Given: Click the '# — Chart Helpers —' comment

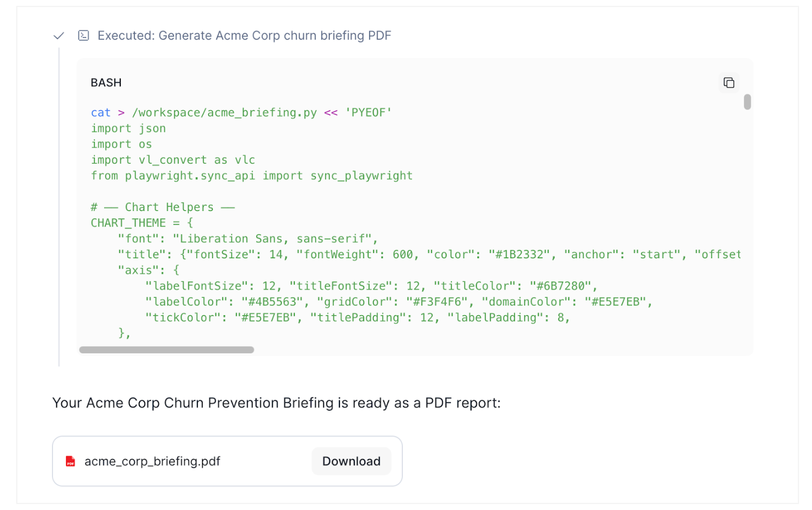Looking at the screenshot, I should point(163,207).
